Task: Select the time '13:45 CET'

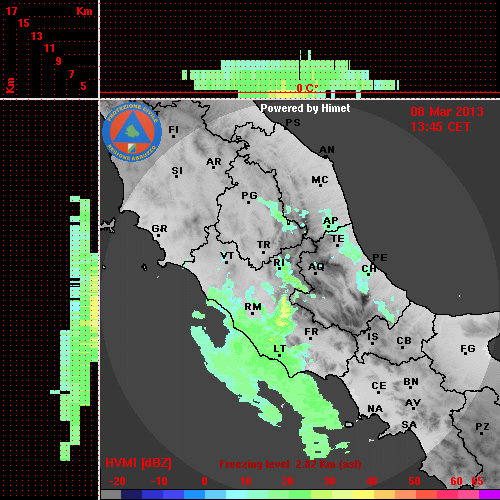Action: [440, 127]
